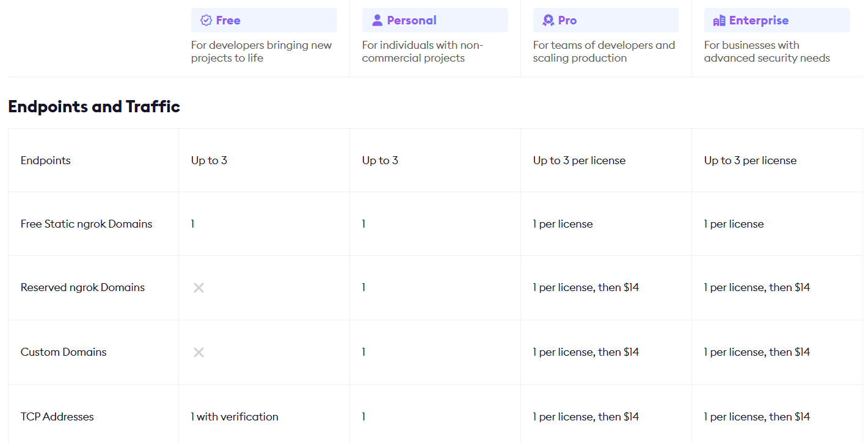The width and height of the screenshot is (868, 443).
Task: Click the Endpoints and Traffic heading
Action: [x=94, y=107]
